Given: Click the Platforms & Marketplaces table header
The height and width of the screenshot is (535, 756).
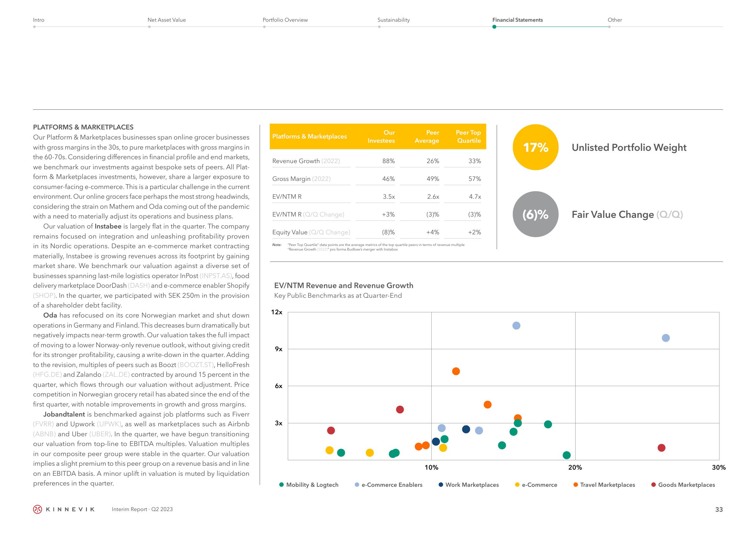Looking at the screenshot, I should 309,137.
